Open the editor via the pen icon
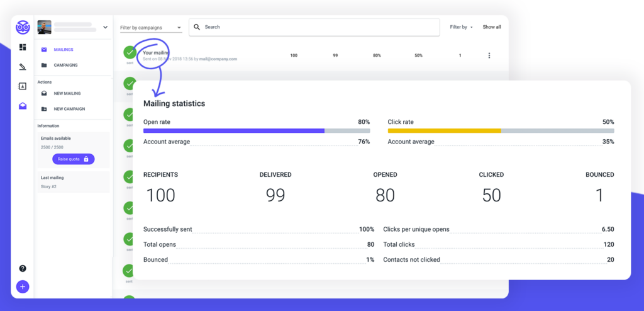The height and width of the screenshot is (311, 644). click(23, 67)
